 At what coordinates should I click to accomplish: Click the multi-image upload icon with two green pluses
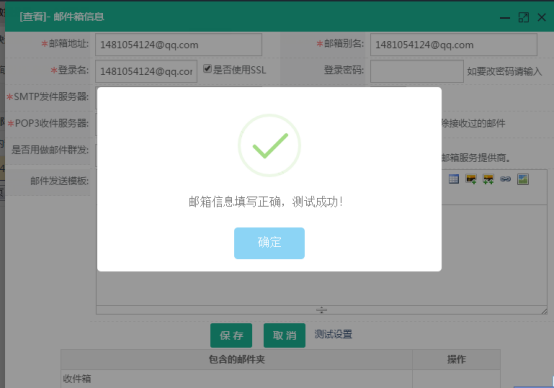coord(488,179)
